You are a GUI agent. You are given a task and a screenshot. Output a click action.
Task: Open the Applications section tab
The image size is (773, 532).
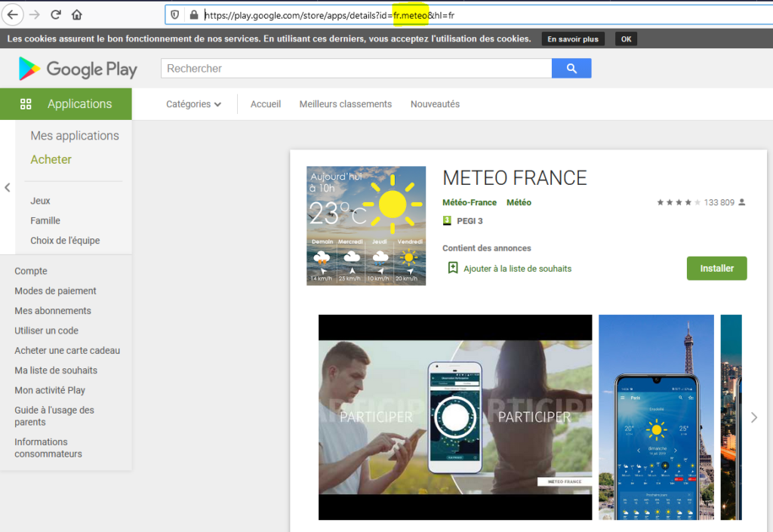[x=66, y=104]
